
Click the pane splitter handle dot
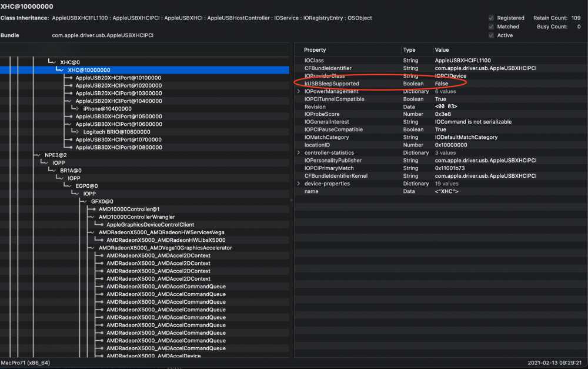pyautogui.click(x=292, y=200)
